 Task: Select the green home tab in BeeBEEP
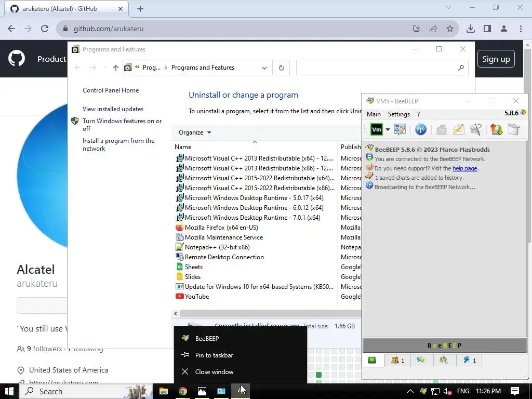(x=372, y=360)
